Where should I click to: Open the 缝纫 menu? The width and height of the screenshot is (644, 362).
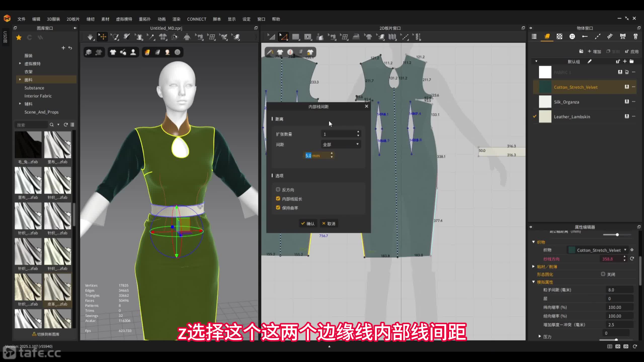pyautogui.click(x=90, y=19)
